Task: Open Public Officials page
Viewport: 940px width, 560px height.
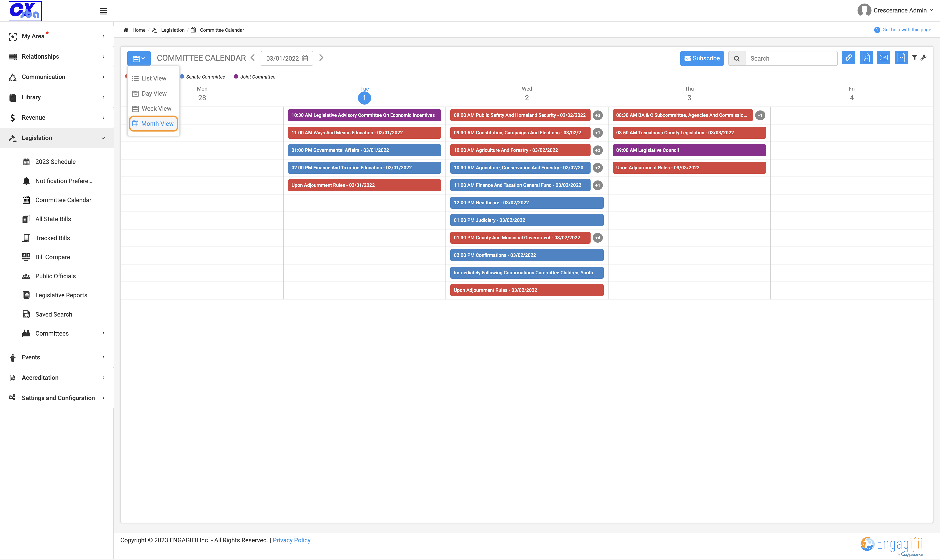Action: 49,276
